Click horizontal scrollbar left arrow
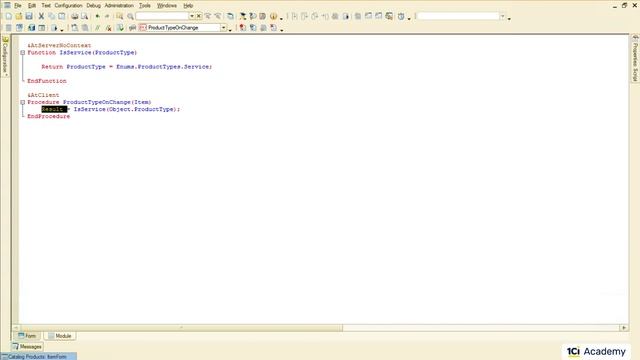The height and width of the screenshot is (360, 640). click(x=16, y=328)
